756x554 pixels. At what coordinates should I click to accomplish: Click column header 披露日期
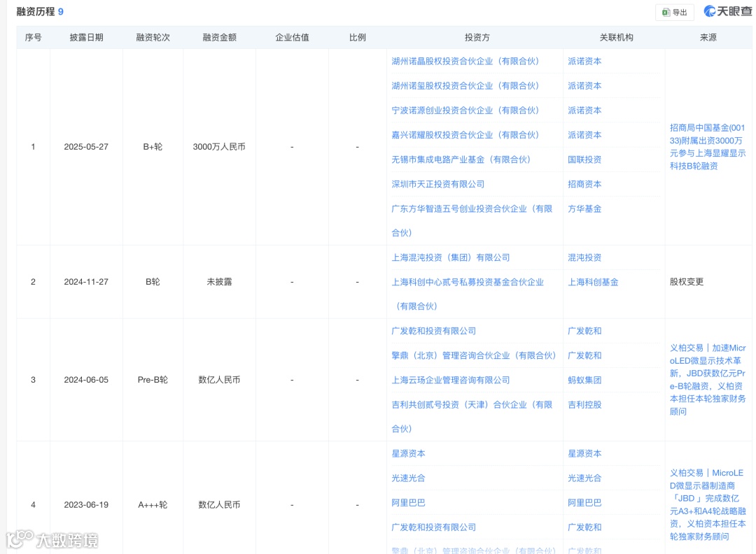[86, 38]
